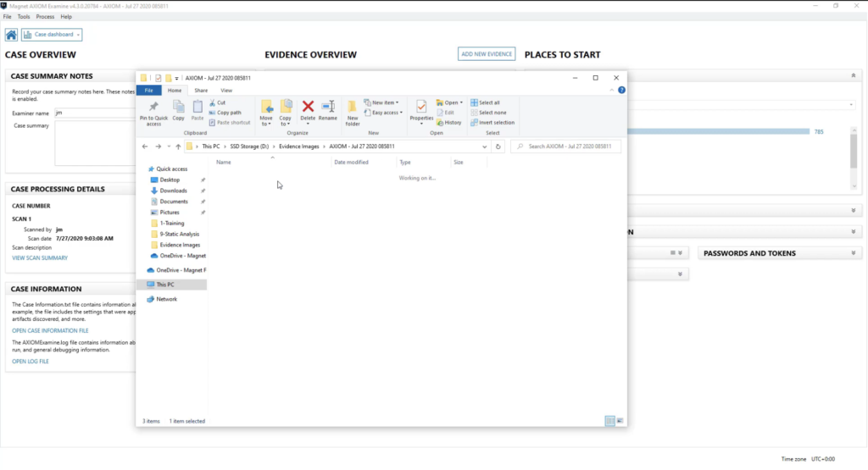Screen dimensions: 868x470
Task: Click the Paste shortcut command
Action: [230, 123]
